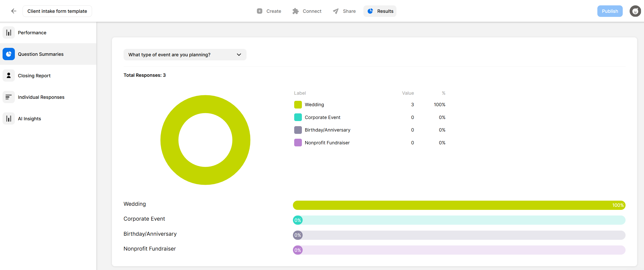The image size is (644, 270).
Task: Open the user avatar menu
Action: pos(635,11)
